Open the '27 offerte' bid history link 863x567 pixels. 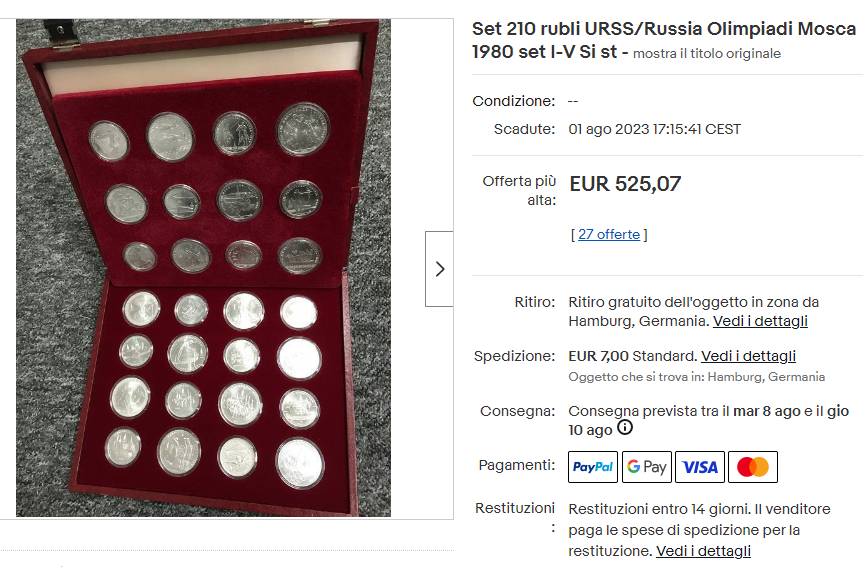pyautogui.click(x=608, y=234)
